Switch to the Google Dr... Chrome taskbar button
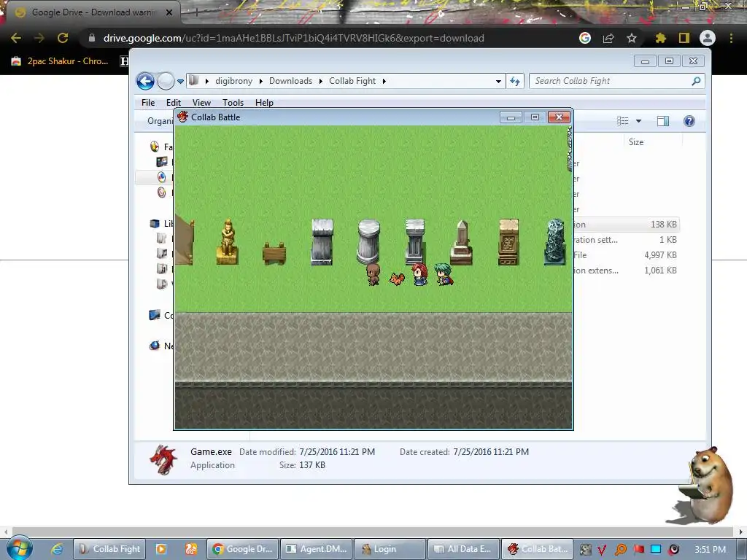The height and width of the screenshot is (560, 747). [x=242, y=549]
